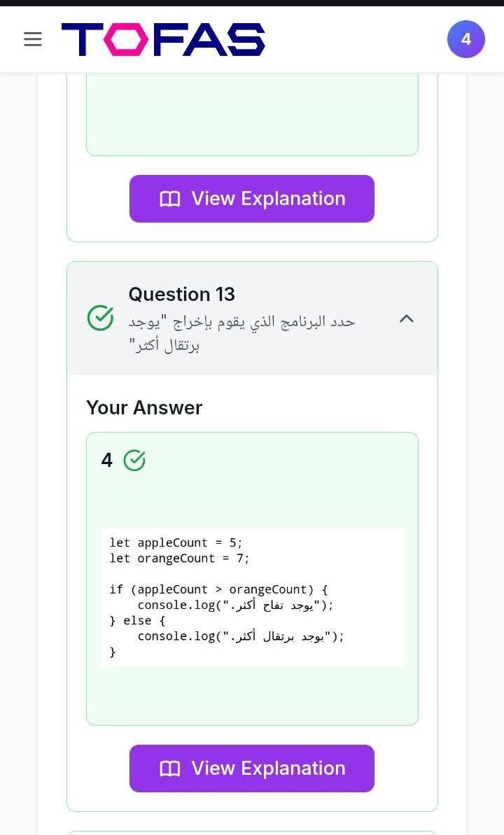
Task: Click the last console.log line in the code
Action: point(241,636)
